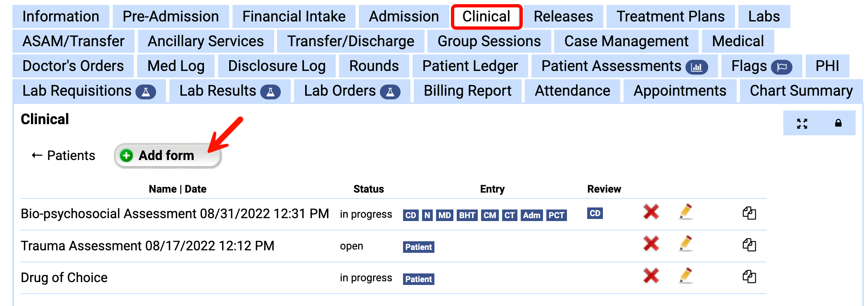Click the lock icon near the top right
868x306 pixels.
(x=837, y=122)
